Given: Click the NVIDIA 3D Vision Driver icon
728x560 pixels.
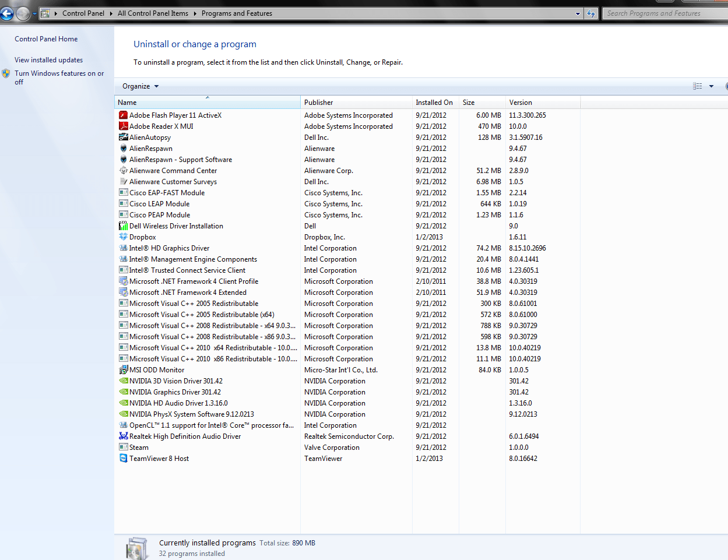Looking at the screenshot, I should (123, 381).
